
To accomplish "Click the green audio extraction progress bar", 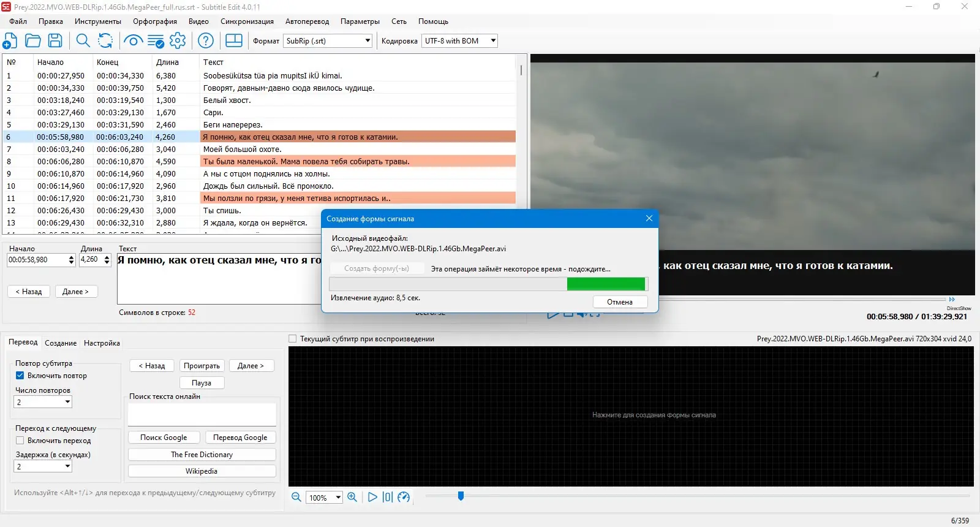I will (x=606, y=284).
